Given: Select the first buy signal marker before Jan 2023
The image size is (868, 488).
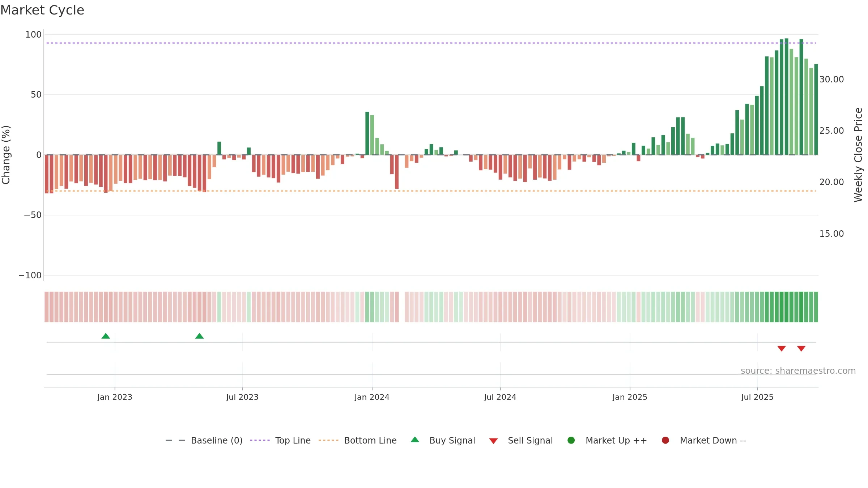Looking at the screenshot, I should point(106,336).
